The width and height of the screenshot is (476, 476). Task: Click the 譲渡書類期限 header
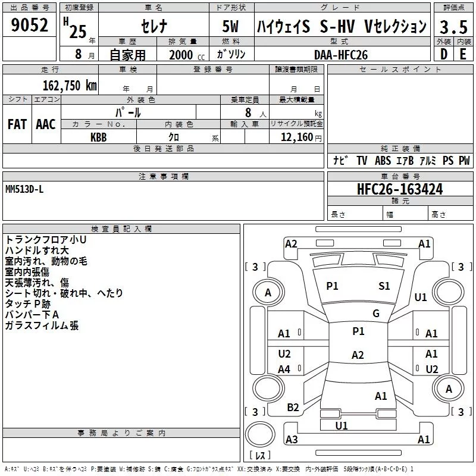click(x=296, y=69)
